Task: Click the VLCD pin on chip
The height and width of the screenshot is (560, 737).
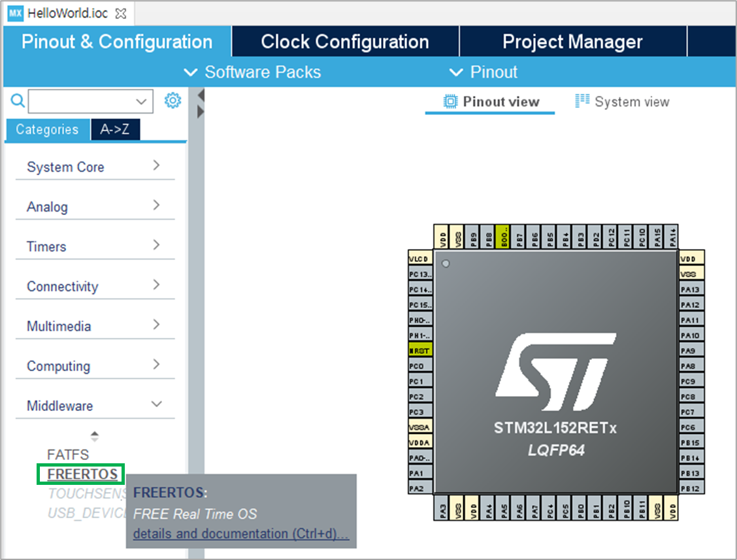Action: point(419,259)
